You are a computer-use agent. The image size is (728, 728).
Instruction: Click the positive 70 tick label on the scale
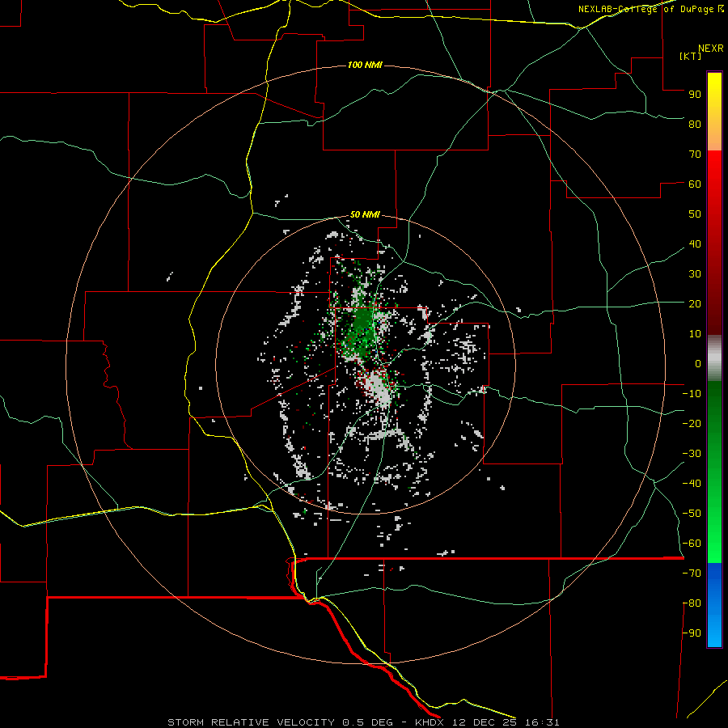tap(695, 154)
